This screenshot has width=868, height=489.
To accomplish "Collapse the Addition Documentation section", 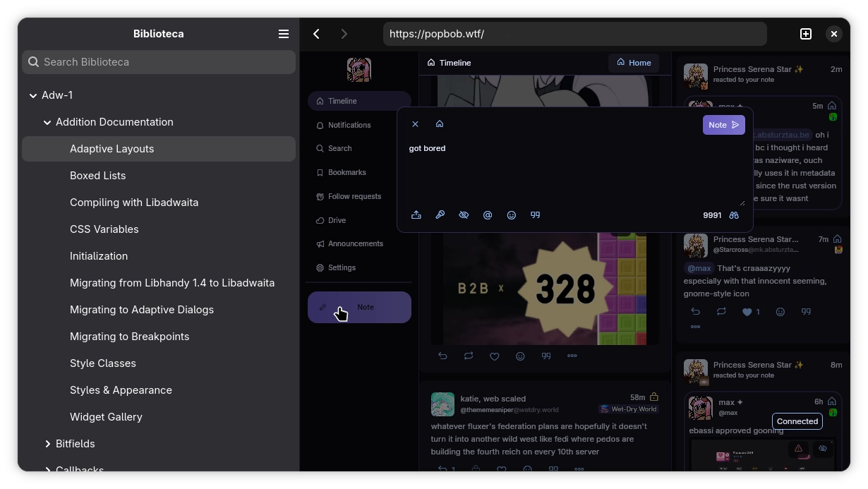I will (x=47, y=122).
